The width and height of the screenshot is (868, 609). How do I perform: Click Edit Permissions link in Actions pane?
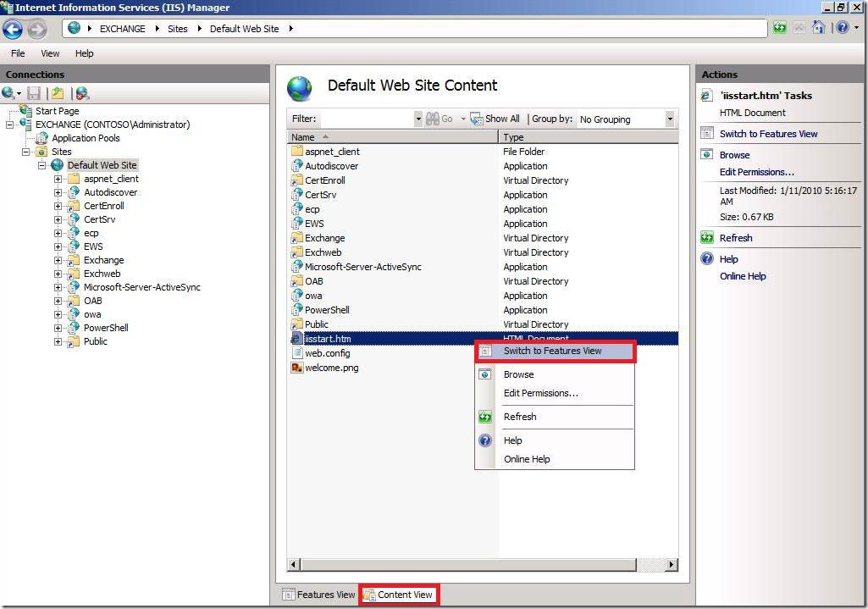coord(756,172)
